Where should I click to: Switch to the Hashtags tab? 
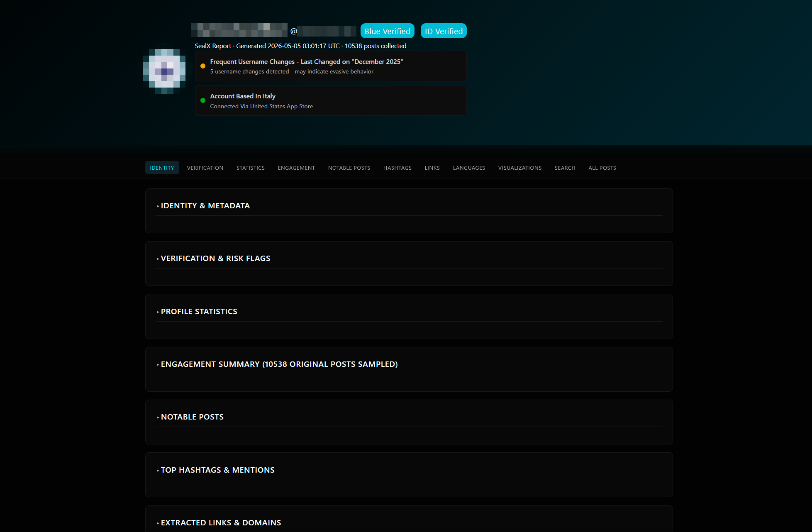[397, 168]
